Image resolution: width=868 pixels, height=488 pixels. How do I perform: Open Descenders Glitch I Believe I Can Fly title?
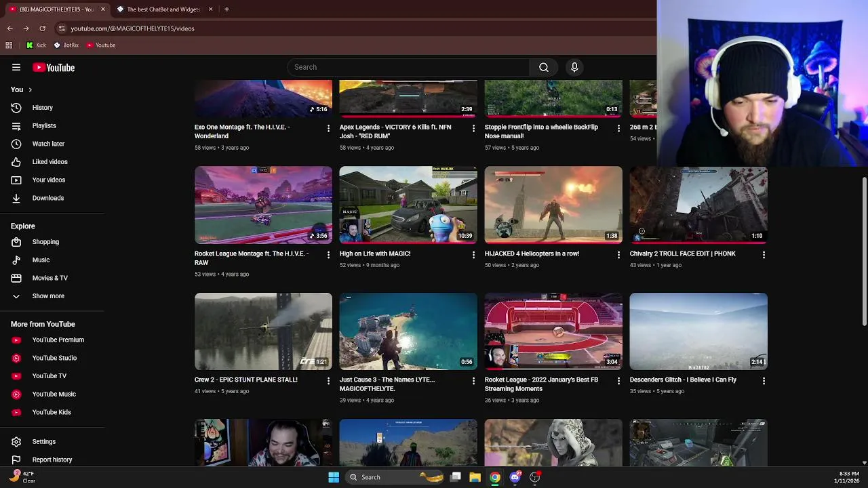[x=683, y=380]
